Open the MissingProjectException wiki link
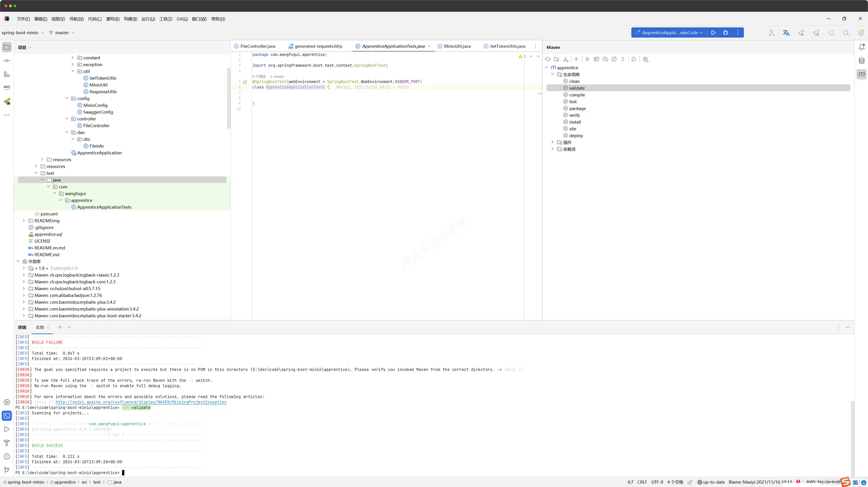868x487 pixels. click(141, 402)
